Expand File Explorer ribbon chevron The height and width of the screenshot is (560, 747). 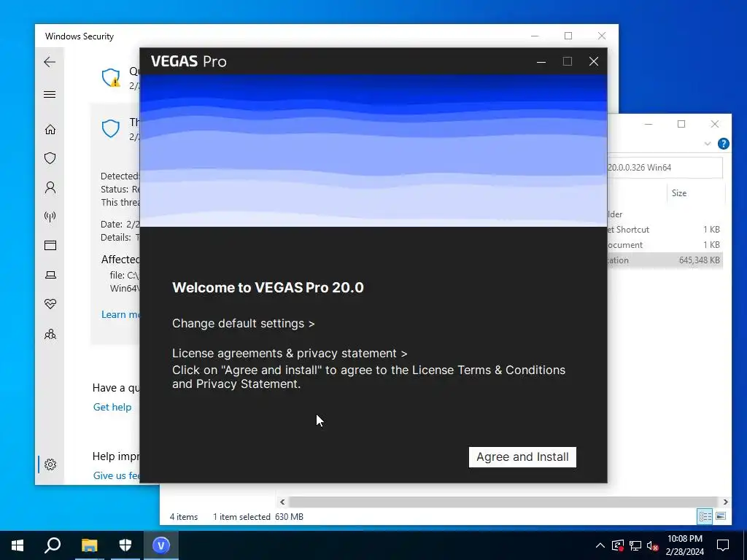coord(708,144)
